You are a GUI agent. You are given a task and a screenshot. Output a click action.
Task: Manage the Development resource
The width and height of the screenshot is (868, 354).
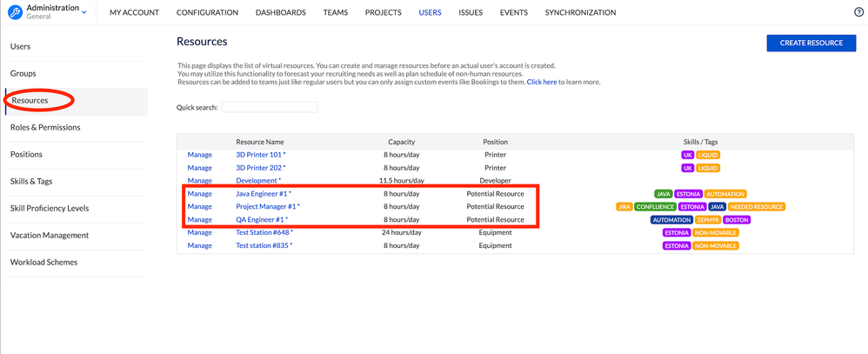[x=200, y=181]
